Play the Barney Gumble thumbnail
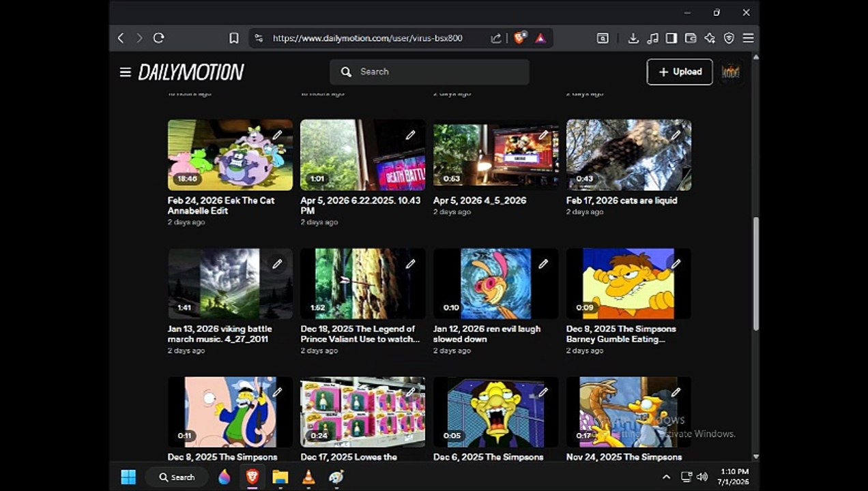The width and height of the screenshot is (868, 491). coord(628,284)
